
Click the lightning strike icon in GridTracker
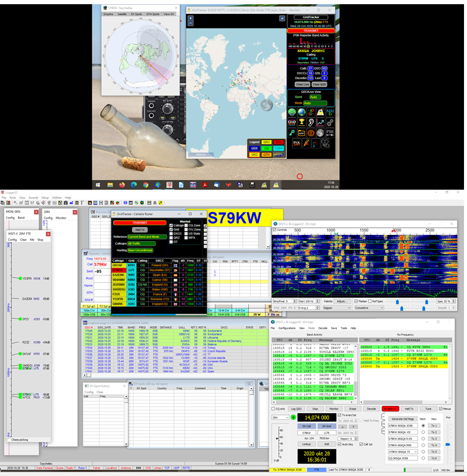pos(306,143)
